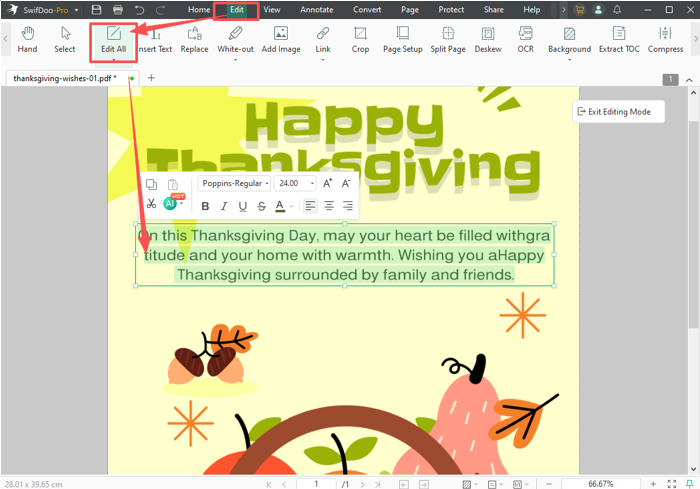Screen dimensions: 700x489
Task: Start OCR recognition
Action: (525, 40)
